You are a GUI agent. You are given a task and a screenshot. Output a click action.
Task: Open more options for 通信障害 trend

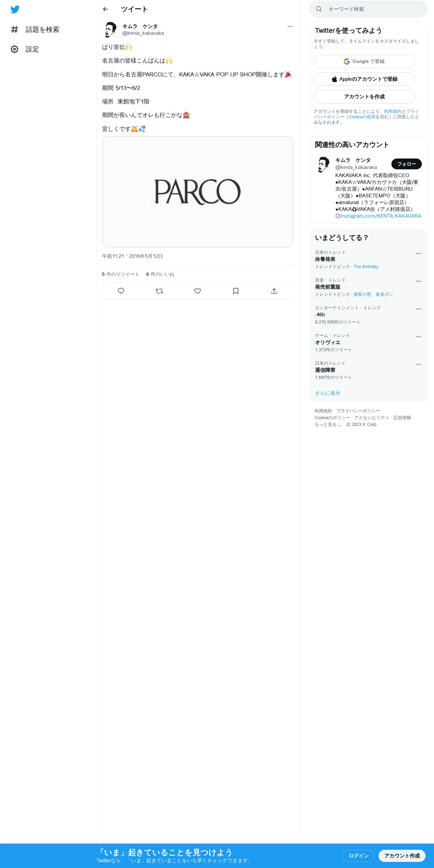418,364
